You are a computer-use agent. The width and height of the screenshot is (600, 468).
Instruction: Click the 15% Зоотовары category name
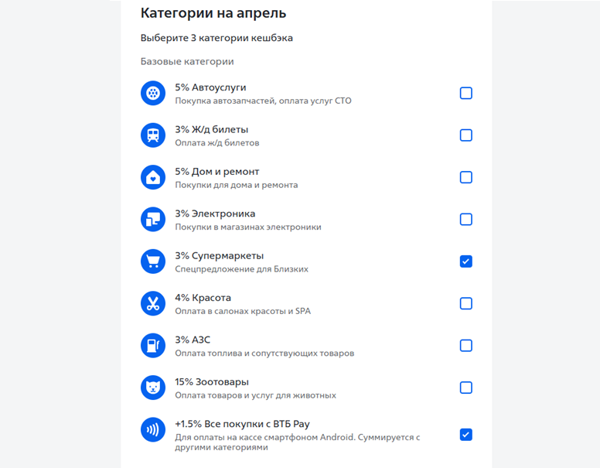click(211, 381)
